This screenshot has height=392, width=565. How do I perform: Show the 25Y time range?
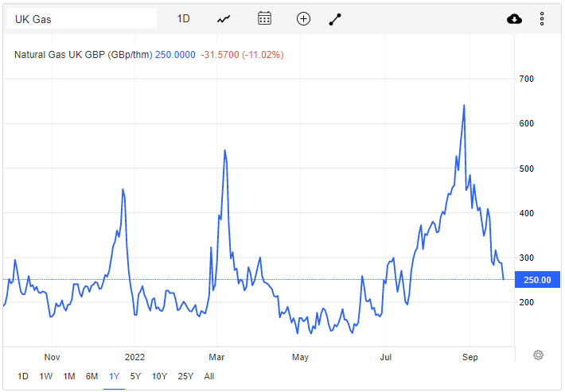(185, 376)
